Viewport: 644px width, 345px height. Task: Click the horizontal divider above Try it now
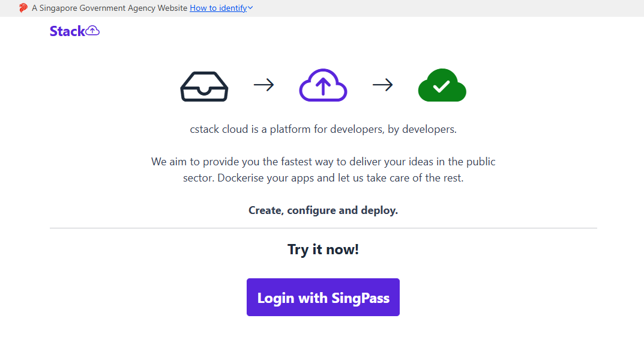[324, 228]
